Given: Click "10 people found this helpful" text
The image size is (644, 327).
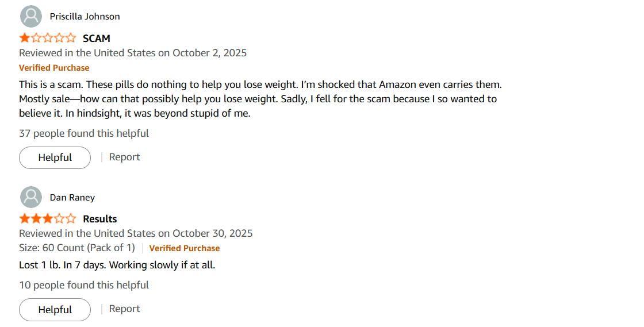Looking at the screenshot, I should point(84,285).
